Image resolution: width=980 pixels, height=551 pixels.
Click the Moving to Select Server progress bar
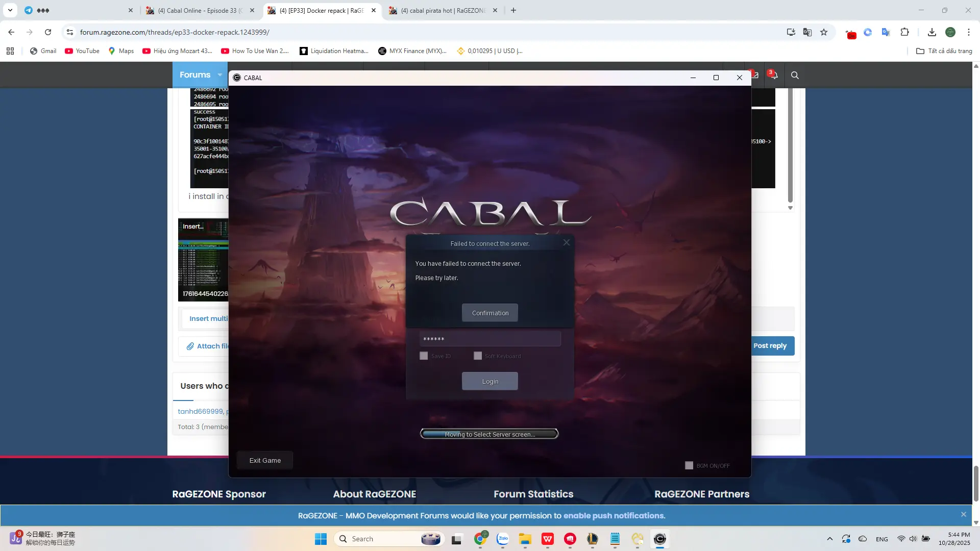(x=489, y=434)
